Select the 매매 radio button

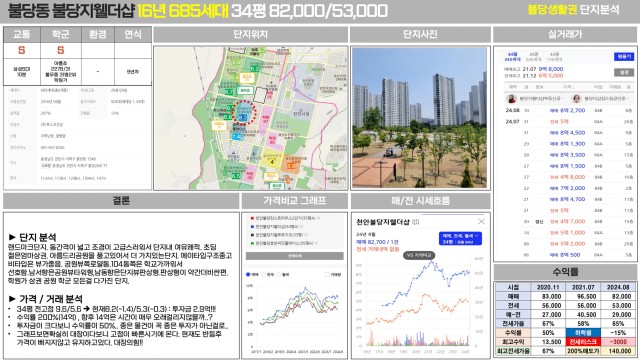(x=248, y=274)
